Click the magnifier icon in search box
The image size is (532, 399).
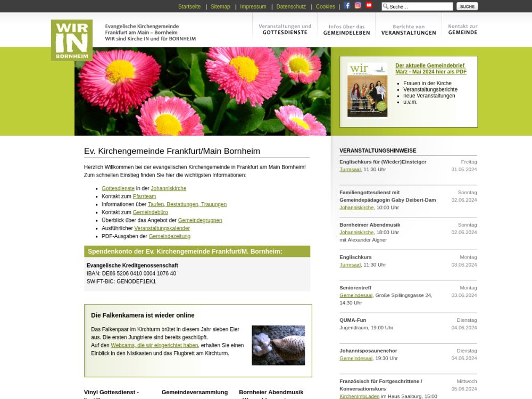pos(385,6)
